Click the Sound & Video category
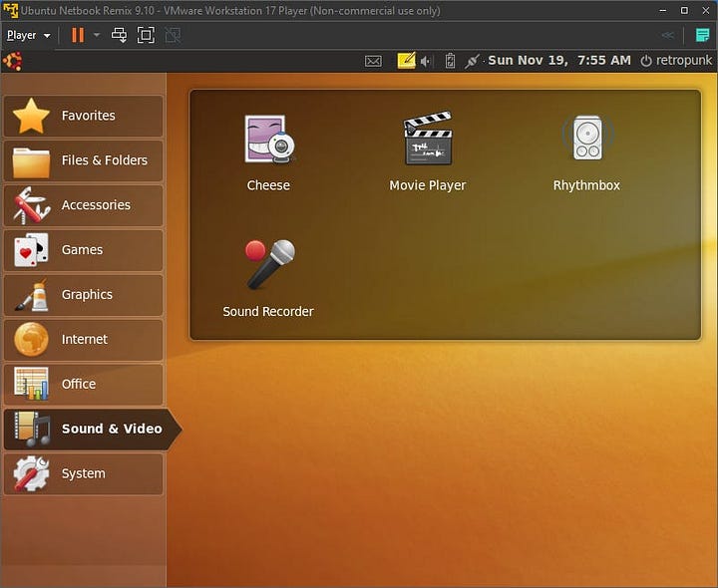The width and height of the screenshot is (718, 588). point(92,430)
